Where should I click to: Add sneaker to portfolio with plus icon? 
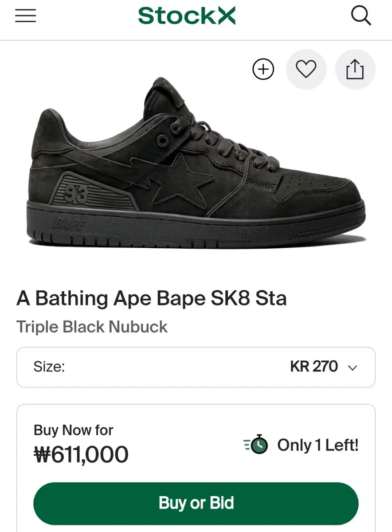(x=263, y=70)
